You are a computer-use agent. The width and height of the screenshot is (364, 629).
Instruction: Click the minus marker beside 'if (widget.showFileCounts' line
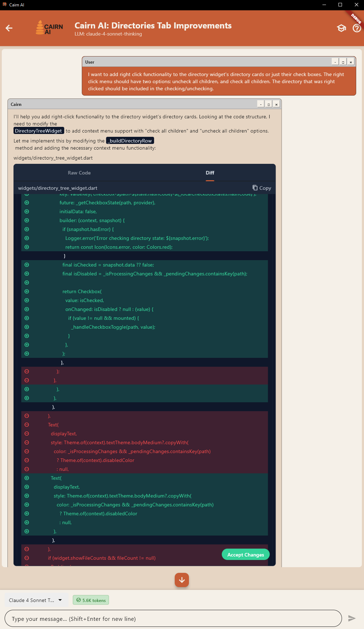[x=27, y=558]
